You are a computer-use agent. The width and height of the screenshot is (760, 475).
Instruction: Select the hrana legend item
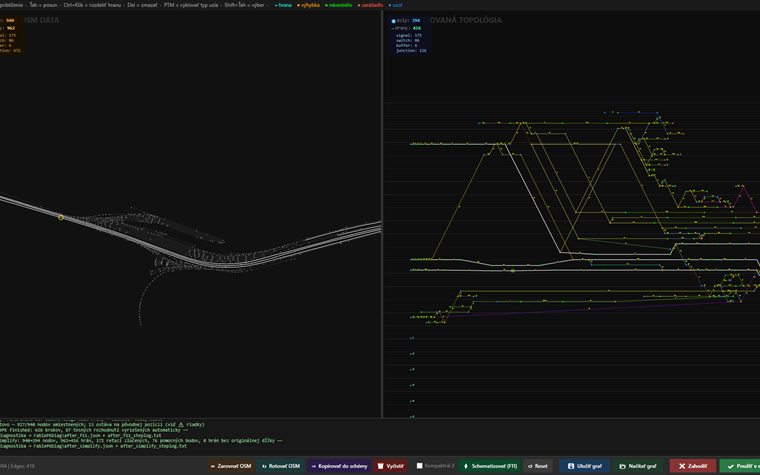click(x=283, y=5)
